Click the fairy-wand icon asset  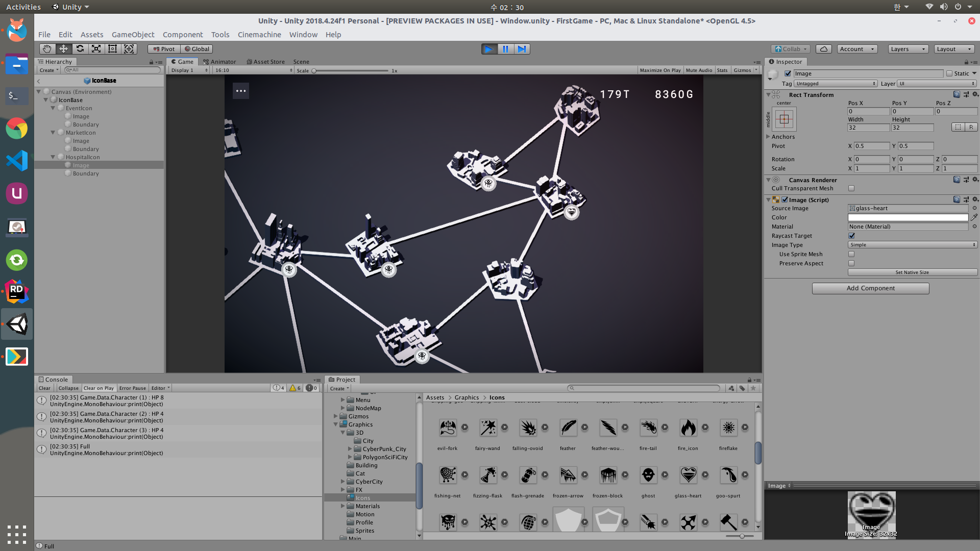(488, 428)
